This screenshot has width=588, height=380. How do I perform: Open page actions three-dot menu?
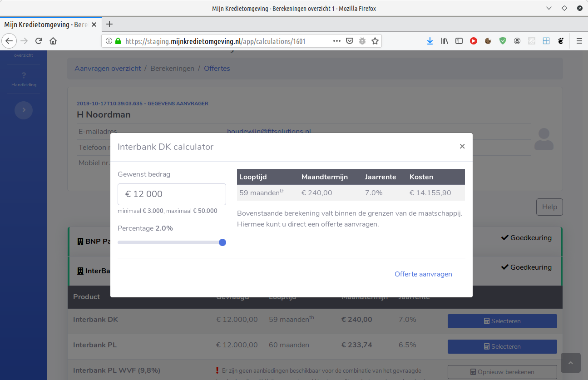point(336,41)
